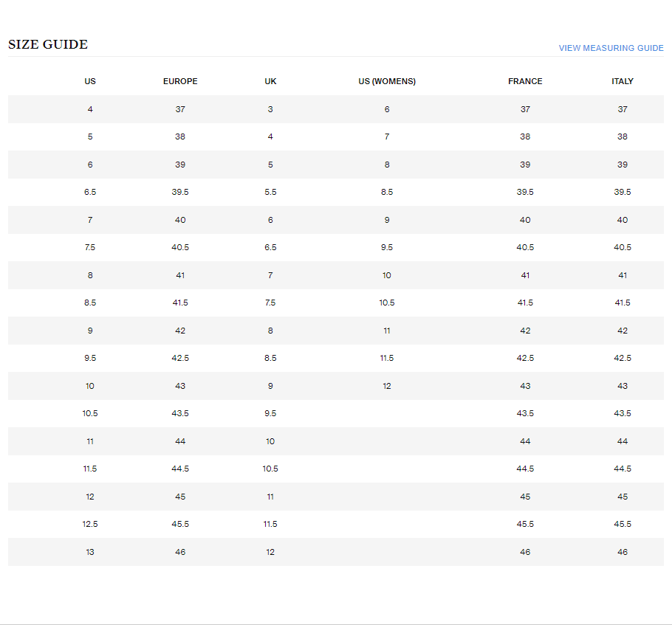Click US size 13 in last row

[x=90, y=552]
